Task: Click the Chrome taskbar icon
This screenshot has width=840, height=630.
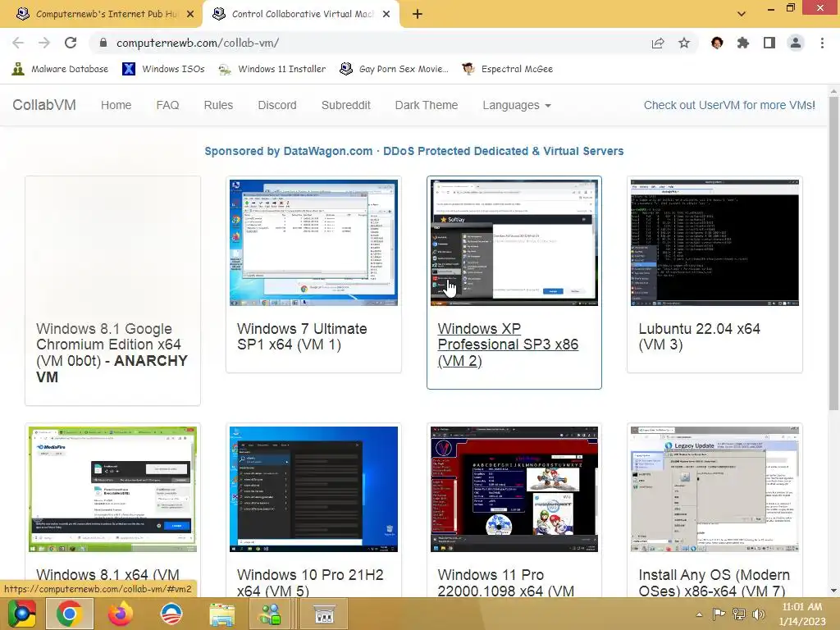Action: click(x=70, y=614)
